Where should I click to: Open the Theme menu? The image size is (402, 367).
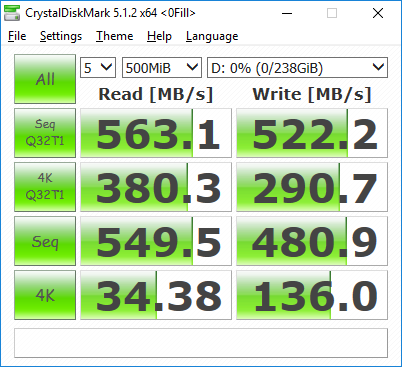(114, 36)
